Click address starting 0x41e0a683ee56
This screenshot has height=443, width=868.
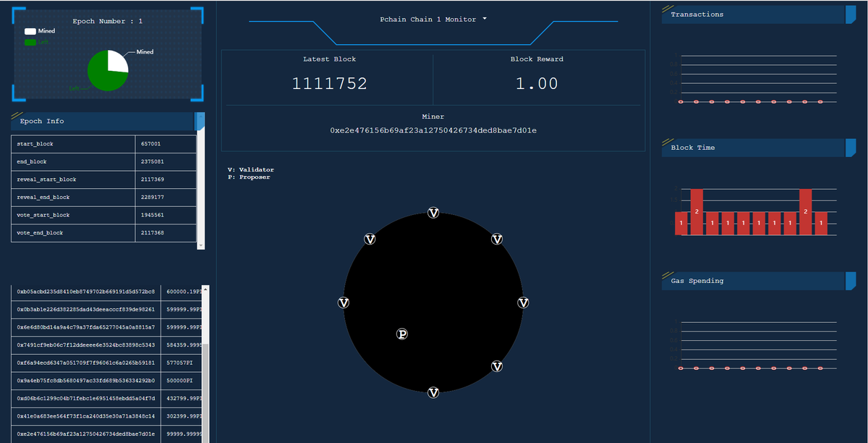[86, 416]
